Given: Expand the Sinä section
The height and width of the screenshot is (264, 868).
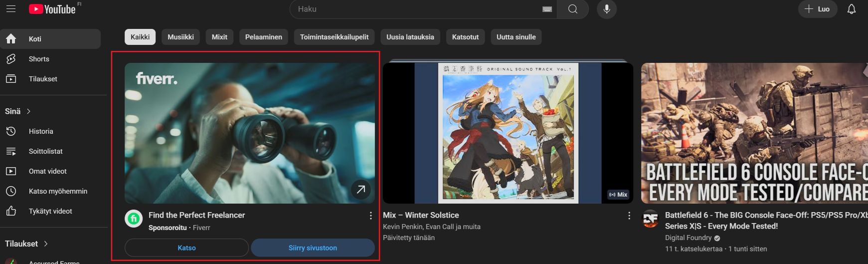Looking at the screenshot, I should tap(18, 111).
